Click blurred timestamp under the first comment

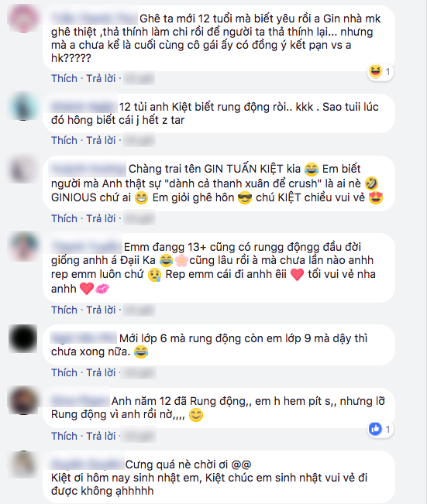pyautogui.click(x=139, y=78)
